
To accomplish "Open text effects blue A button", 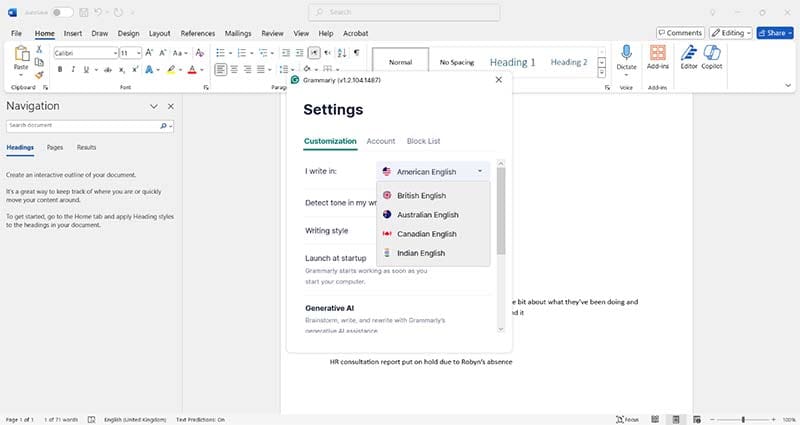I will coord(149,69).
